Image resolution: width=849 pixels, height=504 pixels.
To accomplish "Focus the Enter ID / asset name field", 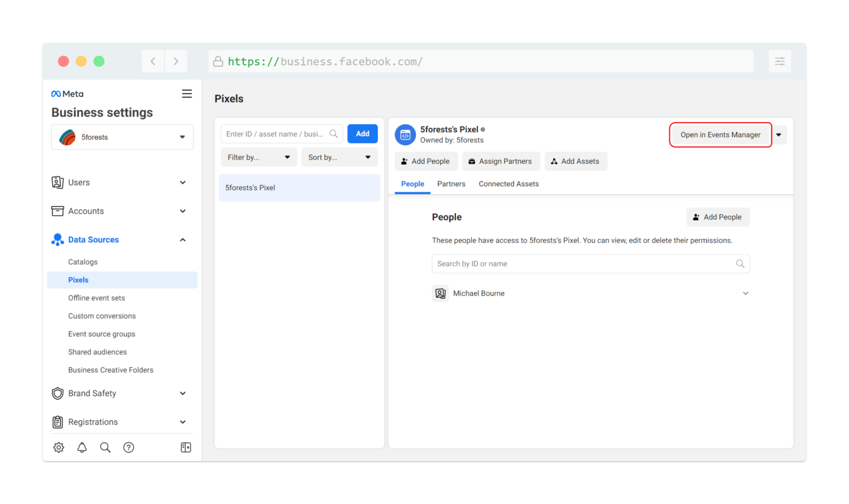I will point(282,134).
